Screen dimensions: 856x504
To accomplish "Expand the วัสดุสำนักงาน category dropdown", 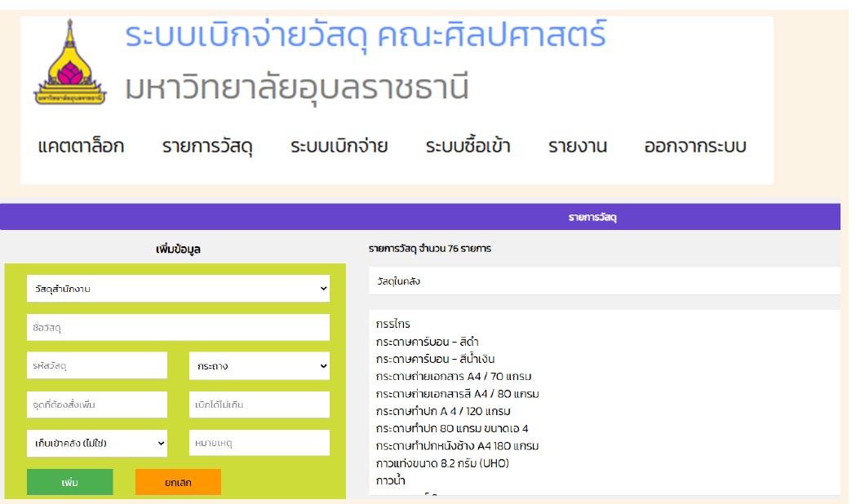I will tap(178, 288).
